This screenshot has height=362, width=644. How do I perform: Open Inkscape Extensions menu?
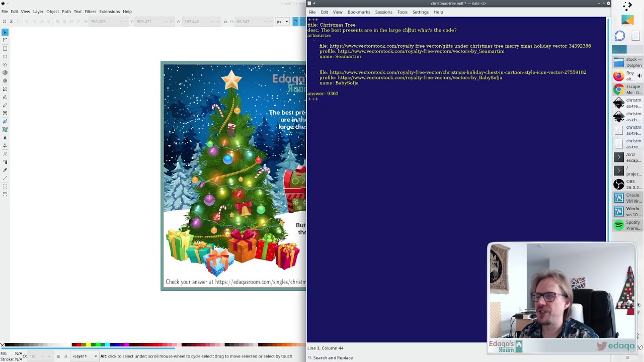109,12
